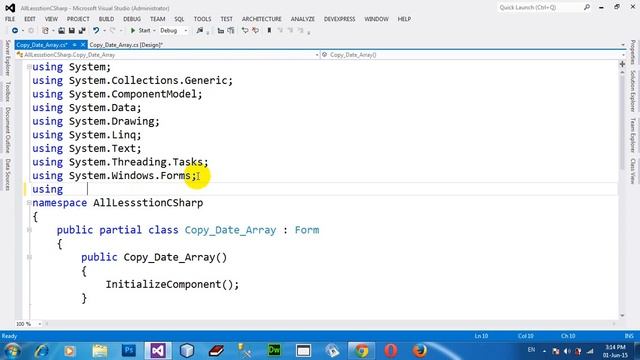Viewport: 640px width, 360px height.
Task: Open the ARCHITECTURE menu
Action: (x=262, y=19)
